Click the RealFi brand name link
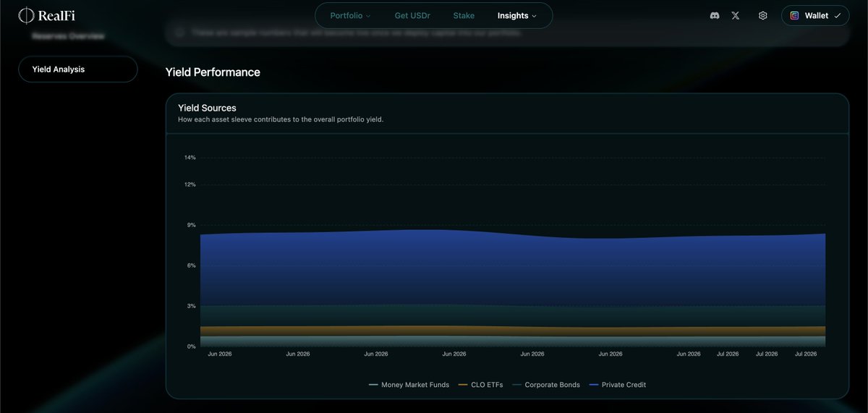The height and width of the screenshot is (413, 868). pyautogui.click(x=56, y=15)
